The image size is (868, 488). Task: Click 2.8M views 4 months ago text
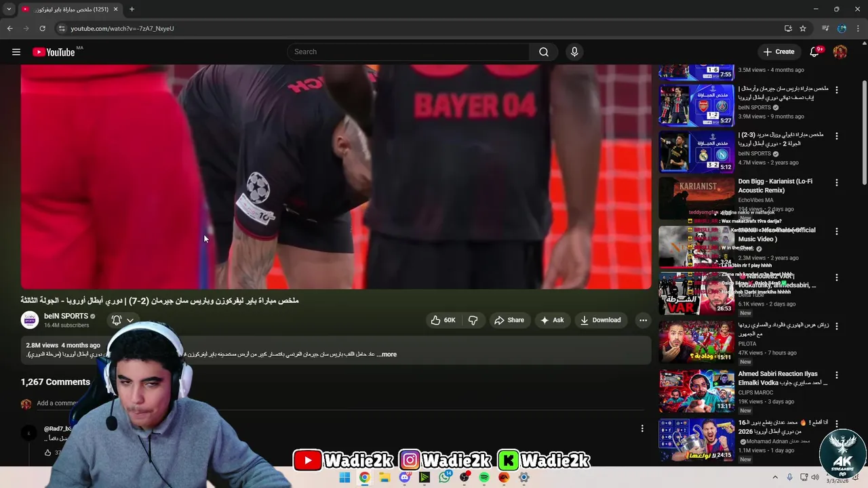63,345
